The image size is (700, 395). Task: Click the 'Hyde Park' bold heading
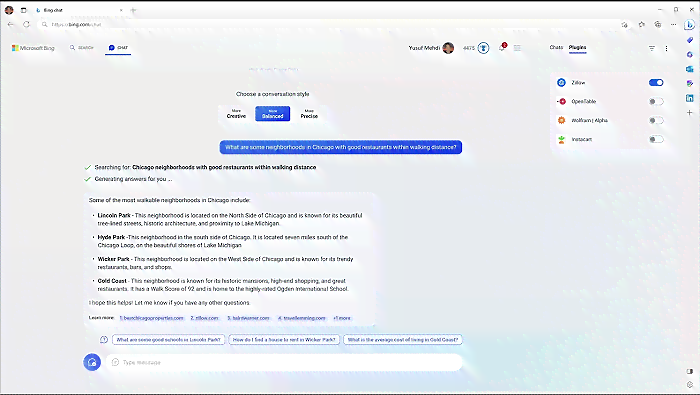(x=111, y=237)
